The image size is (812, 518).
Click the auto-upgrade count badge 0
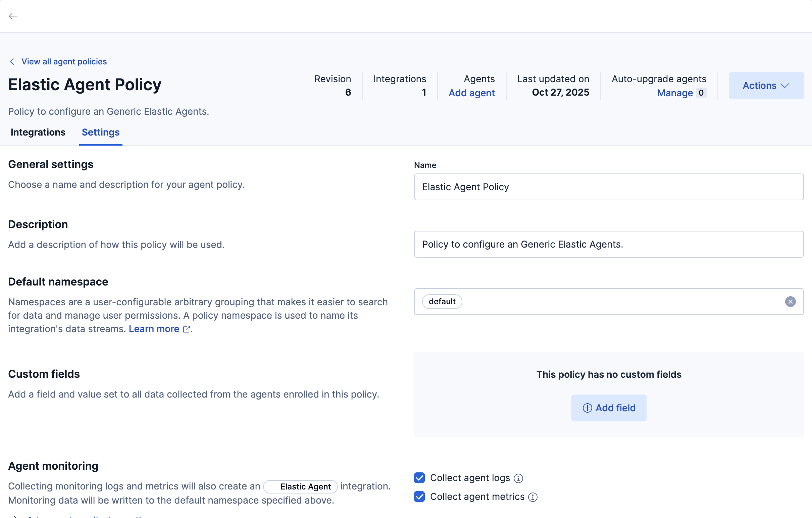click(701, 93)
